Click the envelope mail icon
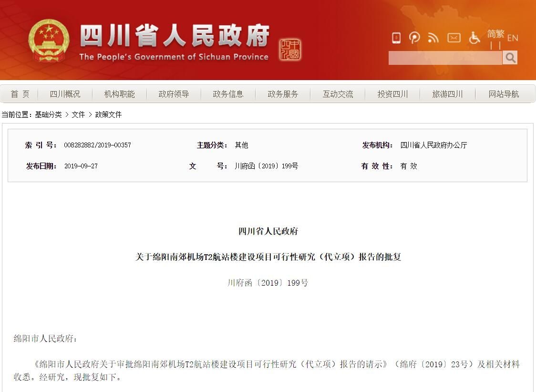This screenshot has height=392, width=536. 454,38
